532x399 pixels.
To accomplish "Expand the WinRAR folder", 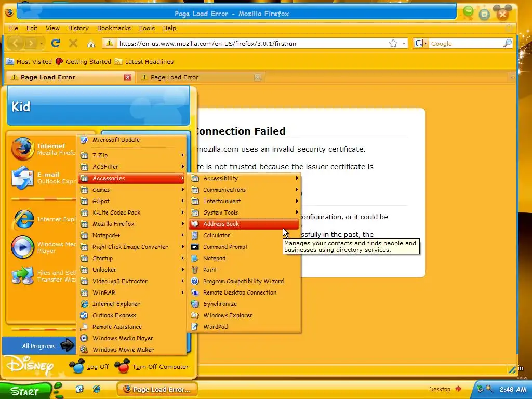I will pyautogui.click(x=131, y=292).
